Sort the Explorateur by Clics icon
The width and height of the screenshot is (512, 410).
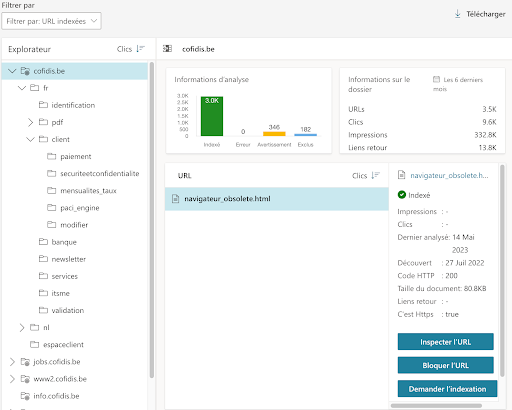(141, 49)
